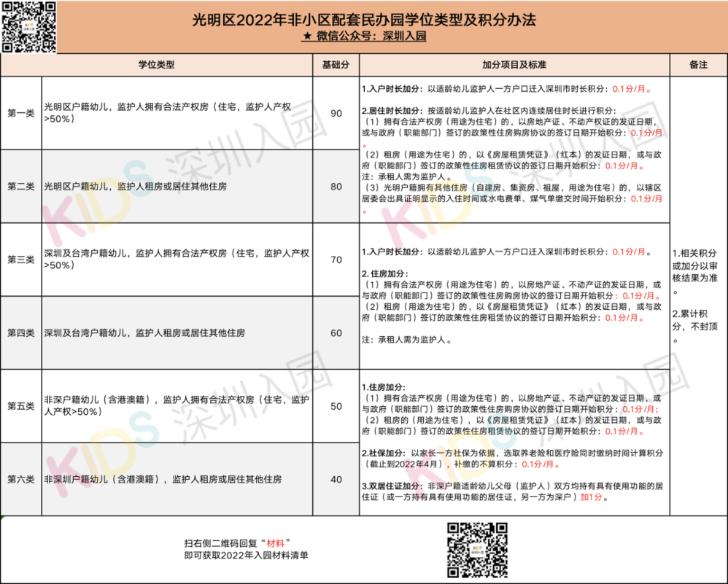The image size is (728, 584).
Task: Select base score 60 for 第四类
Action: (336, 333)
